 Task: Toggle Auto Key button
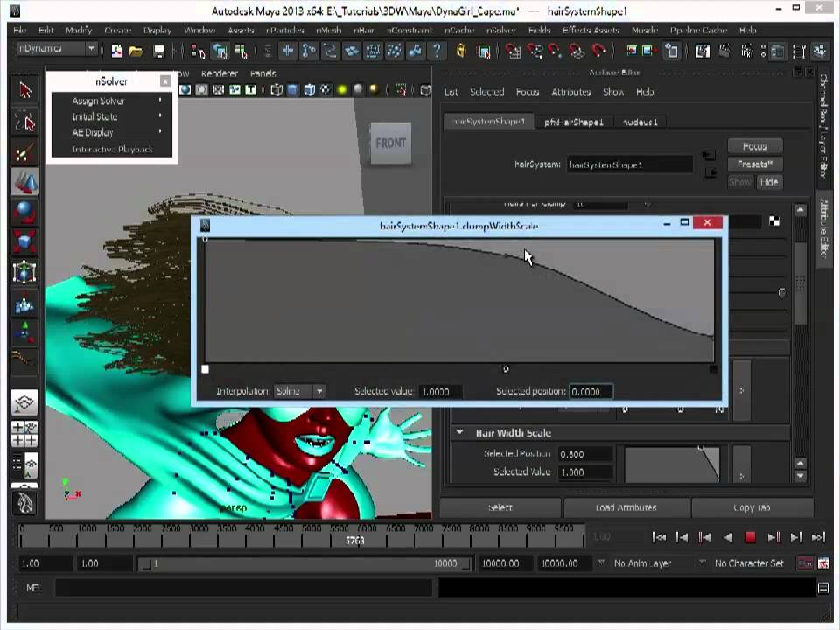[805, 563]
